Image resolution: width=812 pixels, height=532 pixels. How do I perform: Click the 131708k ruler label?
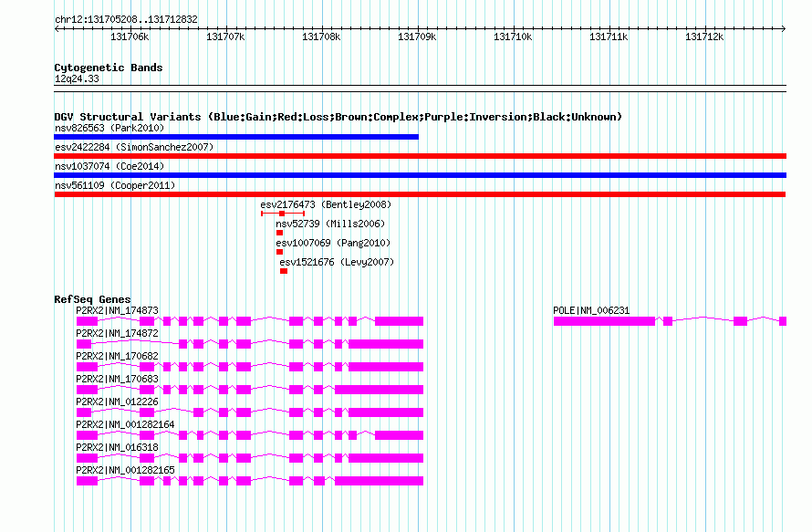coord(321,37)
